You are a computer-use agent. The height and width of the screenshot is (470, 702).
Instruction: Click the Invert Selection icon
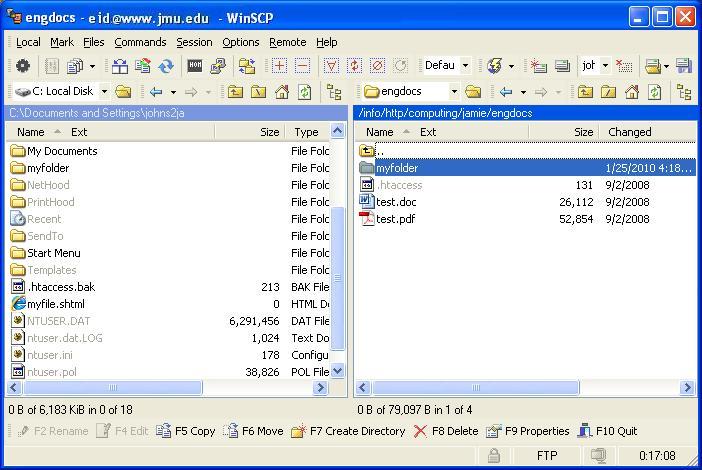coord(355,66)
